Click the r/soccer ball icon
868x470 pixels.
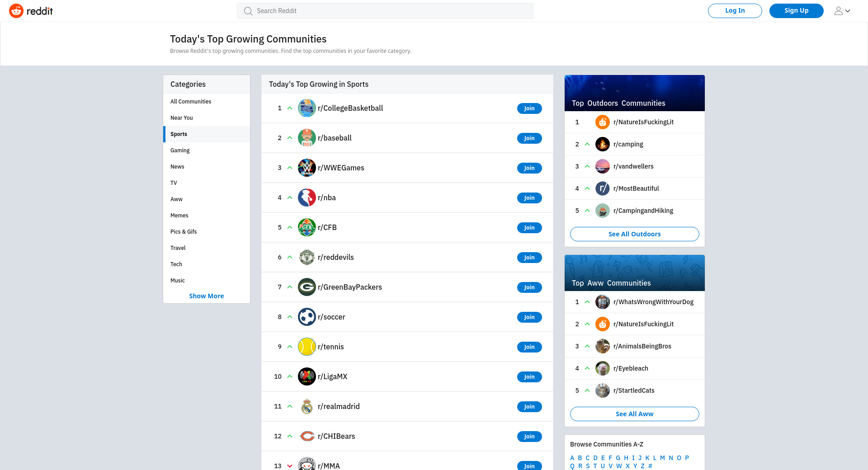pos(307,317)
